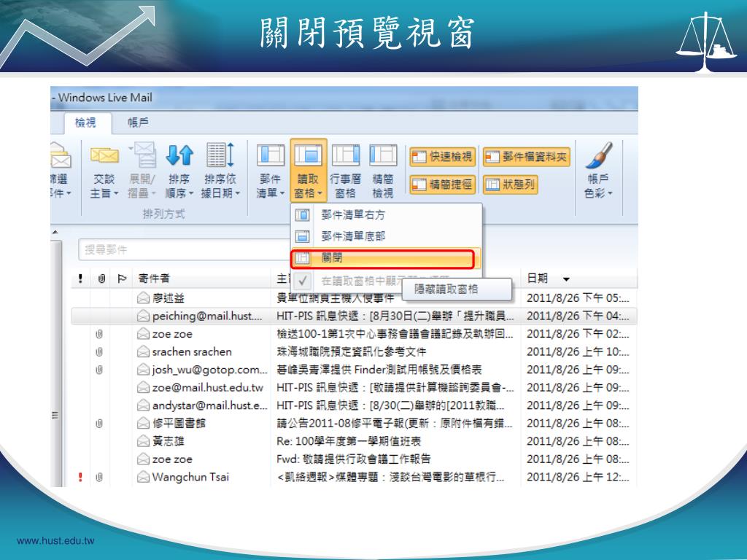The height and width of the screenshot is (560, 747).
Task: Click the 讀取窗格 reading pane button
Action: (x=308, y=171)
